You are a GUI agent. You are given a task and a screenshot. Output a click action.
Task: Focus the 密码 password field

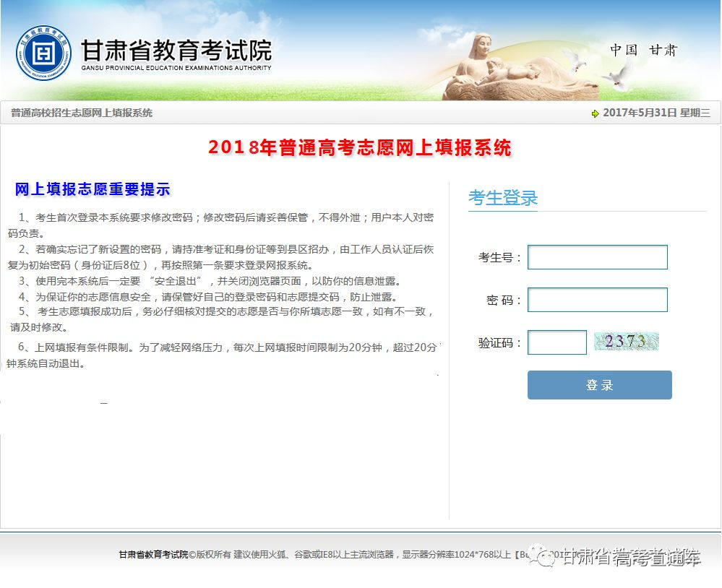click(597, 300)
